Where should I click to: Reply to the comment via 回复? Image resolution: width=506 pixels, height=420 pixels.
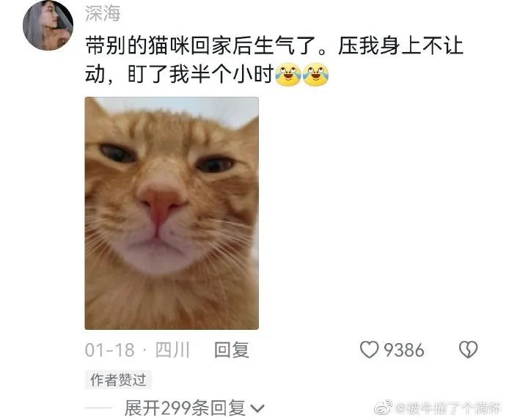pyautogui.click(x=232, y=350)
